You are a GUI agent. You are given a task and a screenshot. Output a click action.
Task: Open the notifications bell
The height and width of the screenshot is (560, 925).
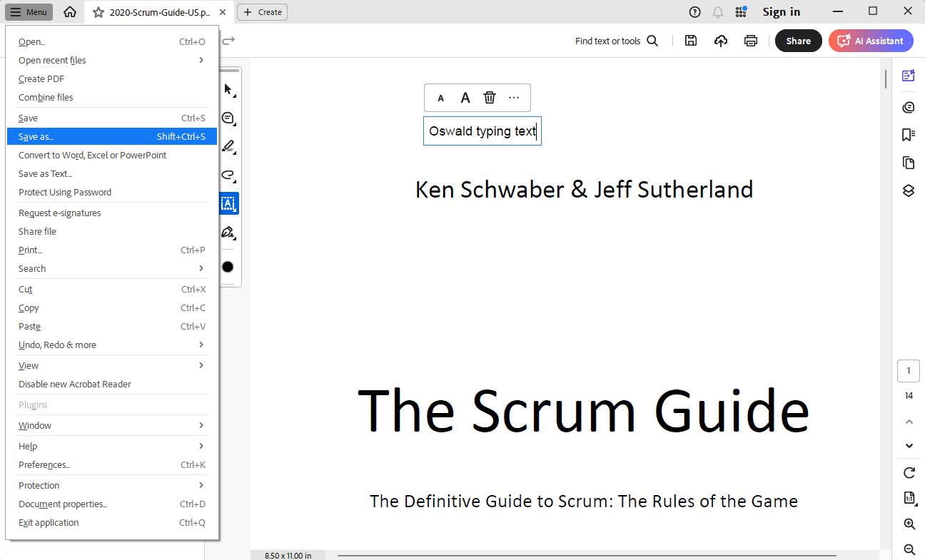[x=718, y=12]
